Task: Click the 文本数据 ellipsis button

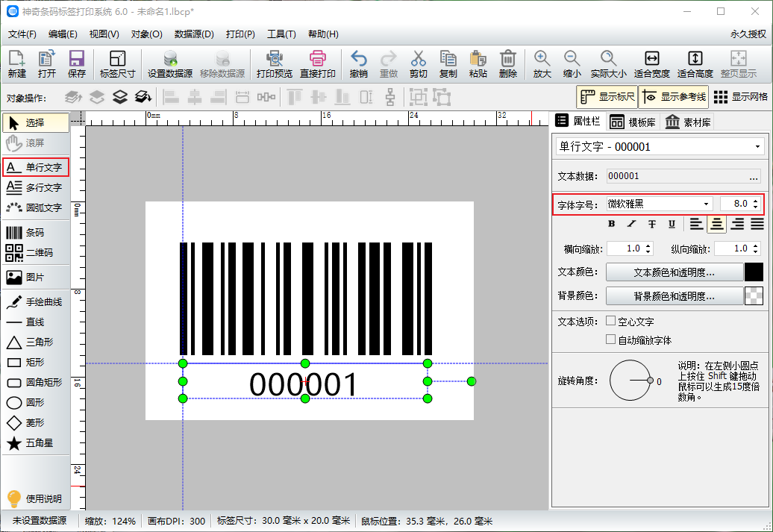Action: click(754, 177)
